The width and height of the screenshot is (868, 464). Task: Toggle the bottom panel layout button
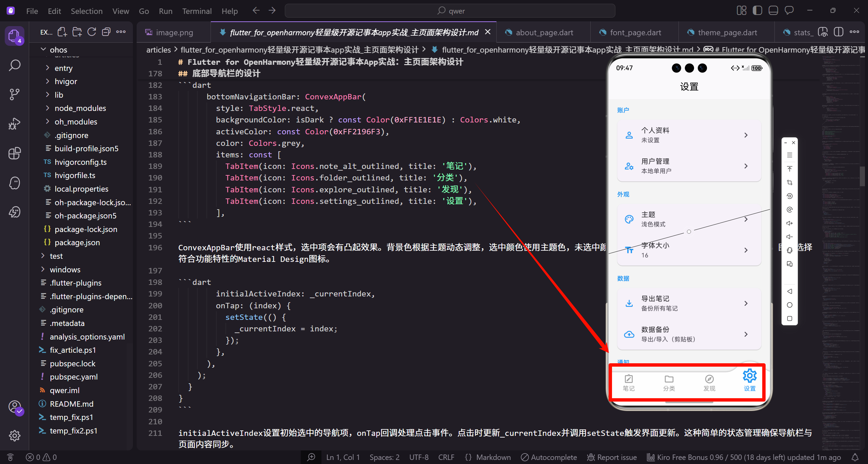click(773, 11)
